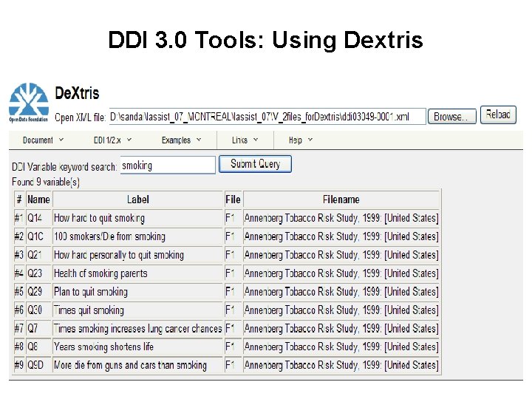Click label 'Times quit smoking'
Image resolution: width=532 pixels, height=399 pixels.
89,310
